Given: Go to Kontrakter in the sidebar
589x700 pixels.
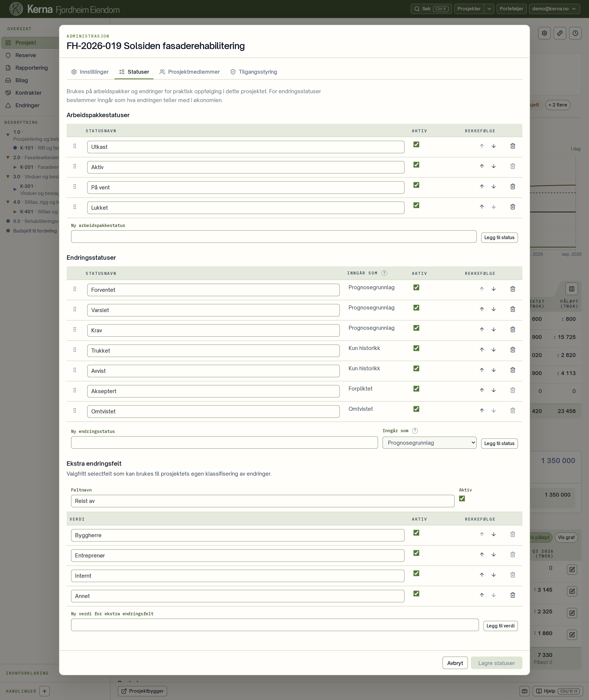Looking at the screenshot, I should pos(28,93).
